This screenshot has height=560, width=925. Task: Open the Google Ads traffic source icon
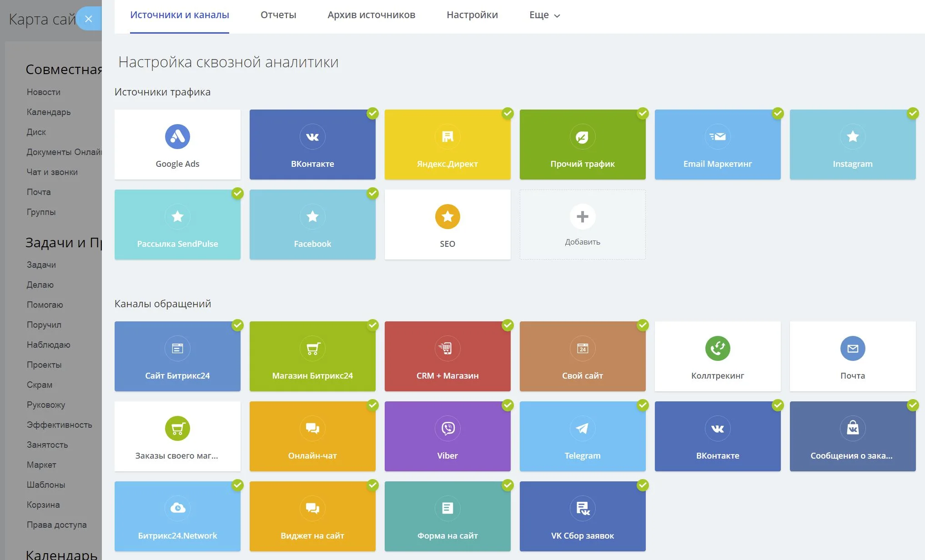pos(177,136)
